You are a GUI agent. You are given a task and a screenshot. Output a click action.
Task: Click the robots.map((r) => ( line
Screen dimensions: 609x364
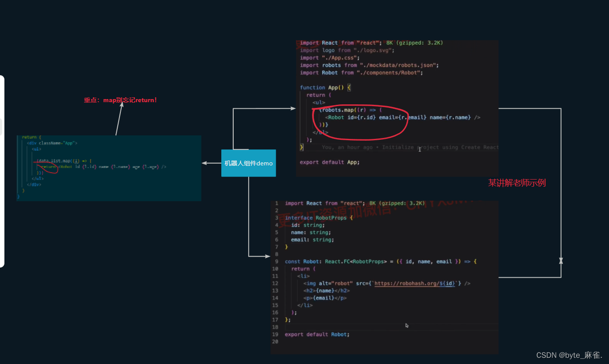point(350,110)
